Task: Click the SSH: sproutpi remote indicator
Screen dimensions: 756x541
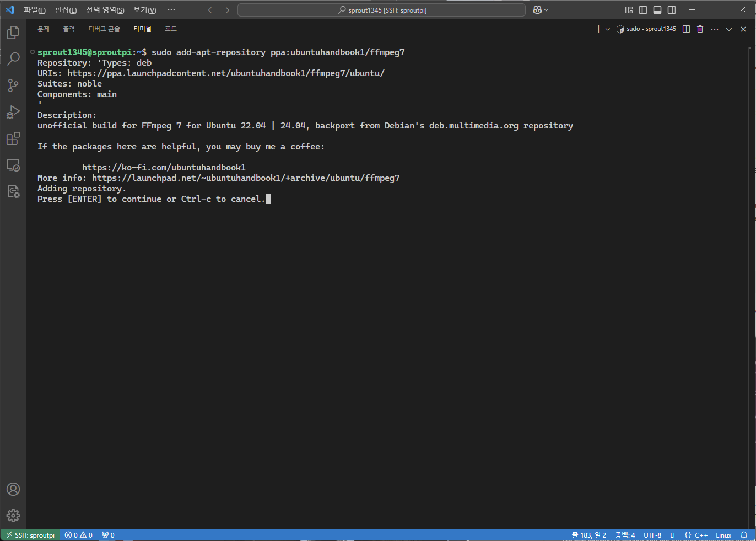Action: pyautogui.click(x=30, y=535)
